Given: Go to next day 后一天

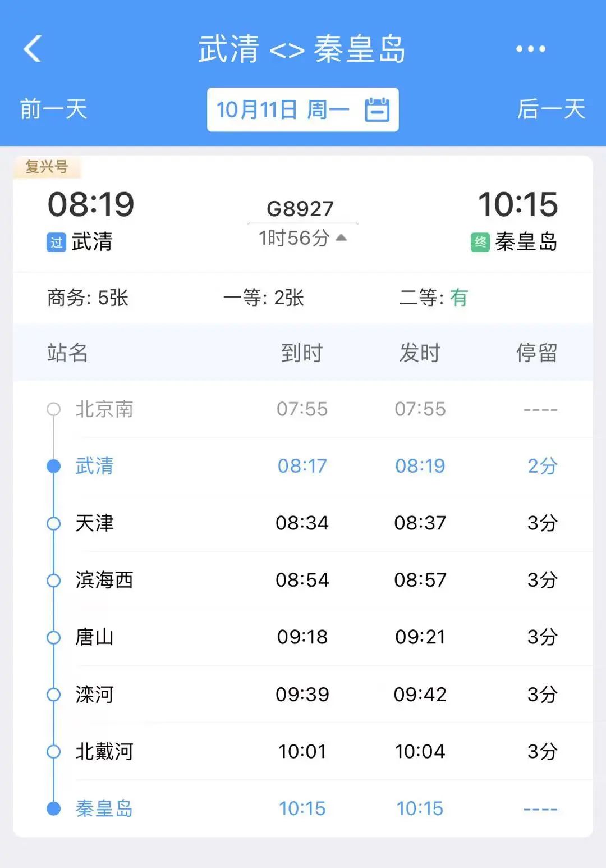Looking at the screenshot, I should coord(551,109).
